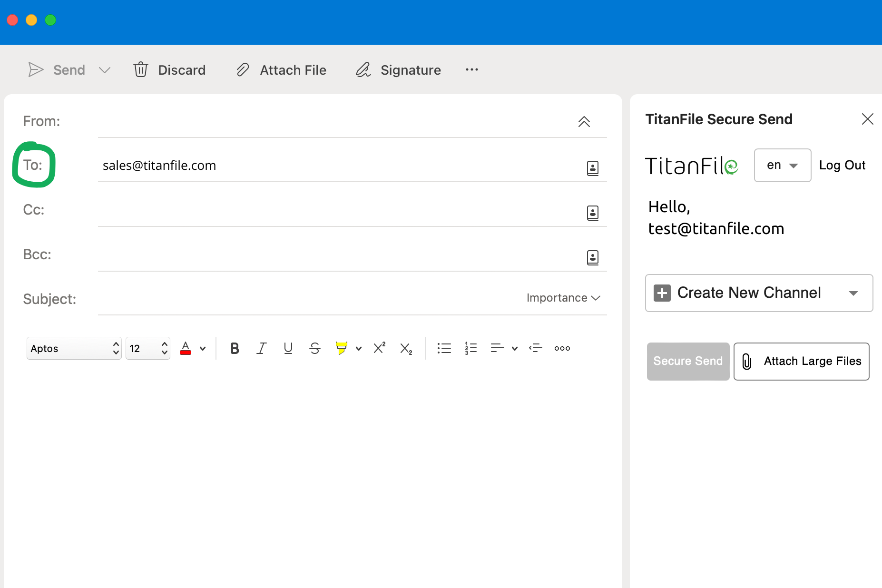
Task: Click the message body area
Action: pyautogui.click(x=313, y=476)
